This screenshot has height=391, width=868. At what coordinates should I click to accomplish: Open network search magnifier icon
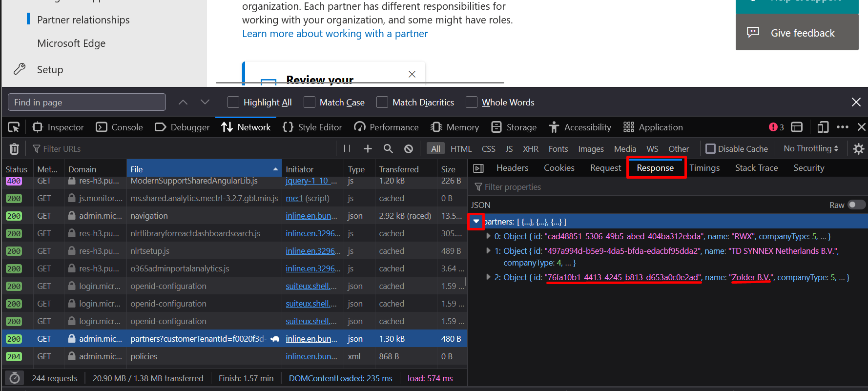pos(388,149)
